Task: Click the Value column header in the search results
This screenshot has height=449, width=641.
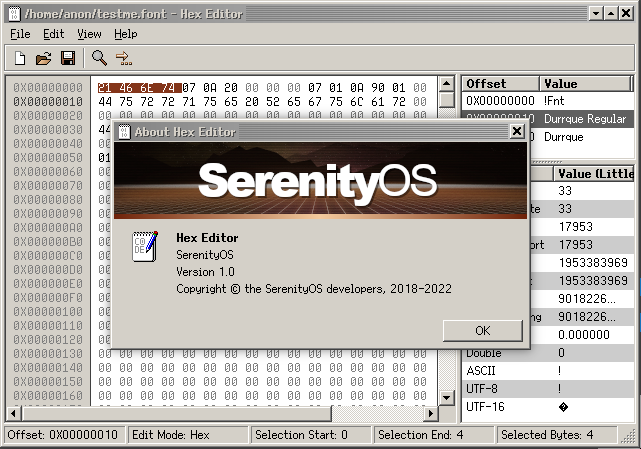Action: (x=585, y=84)
